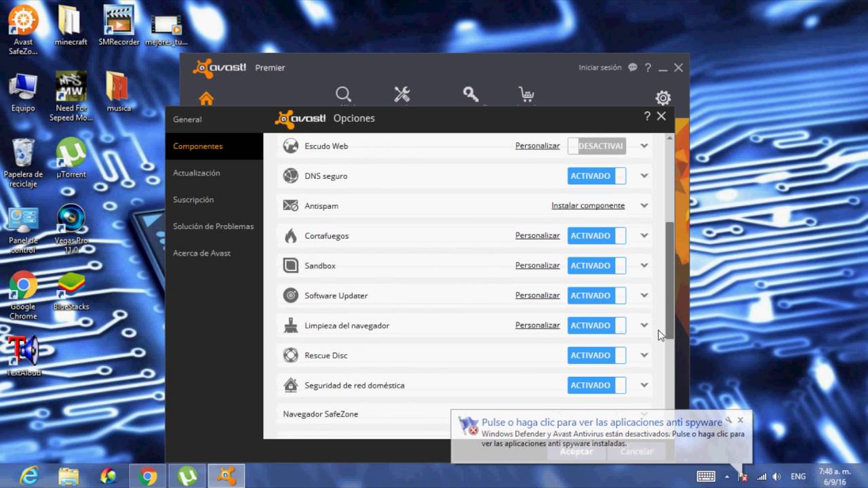
Task: Click Personalizar link for Software Updater
Action: coord(537,295)
